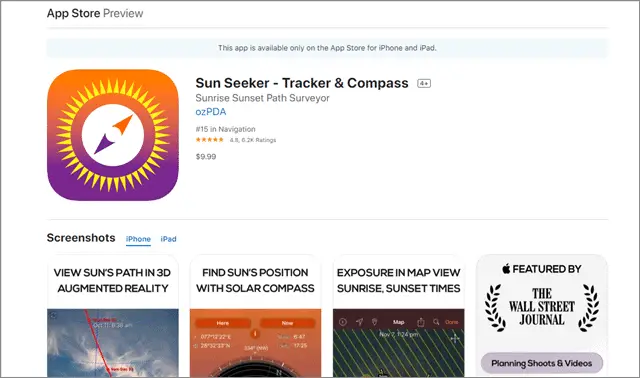Click the Now button in compass screenshot
Screen dimensions: 640x378
point(287,323)
